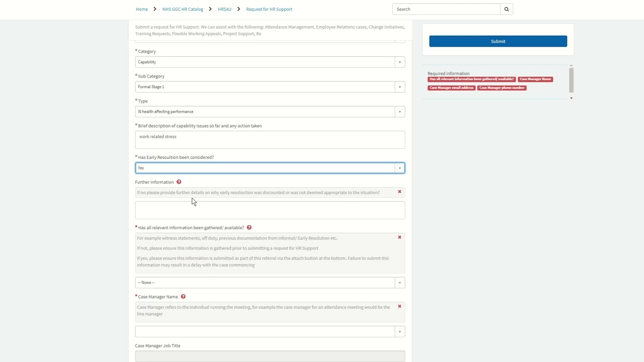The width and height of the screenshot is (644, 362).
Task: Dismiss the relevant information gathered hint box
Action: tap(399, 237)
